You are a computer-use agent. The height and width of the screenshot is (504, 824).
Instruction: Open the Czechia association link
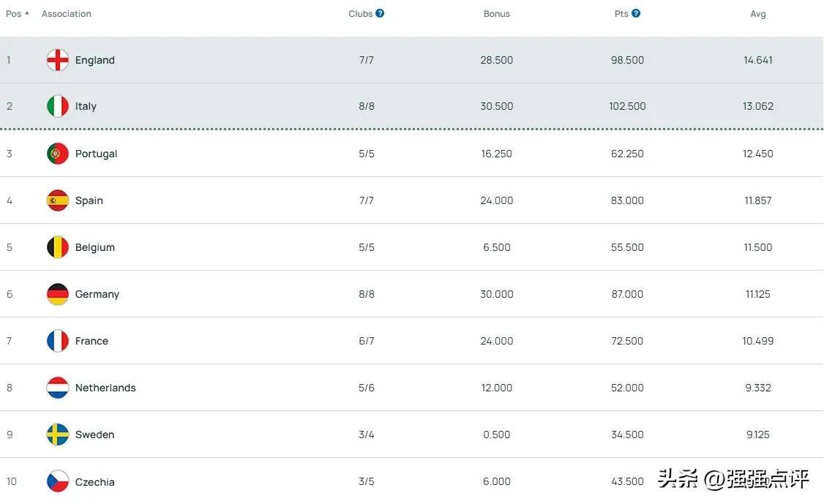95,482
